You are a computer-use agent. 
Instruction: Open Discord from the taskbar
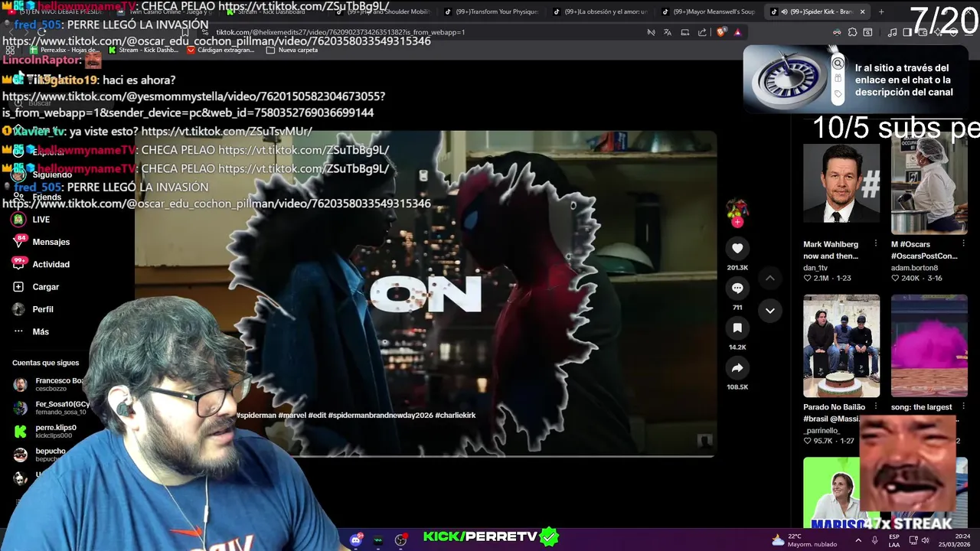coord(355,540)
